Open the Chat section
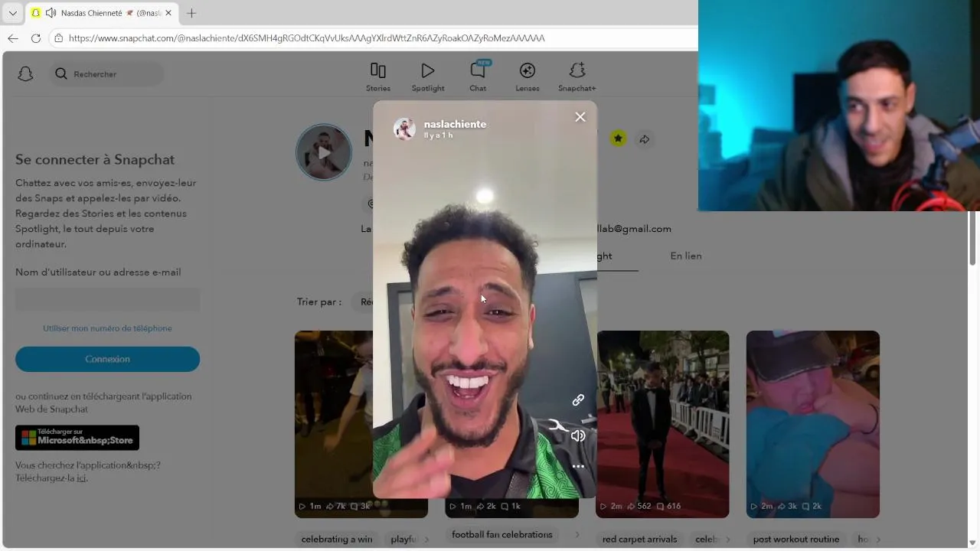The height and width of the screenshot is (551, 980). pos(478,77)
